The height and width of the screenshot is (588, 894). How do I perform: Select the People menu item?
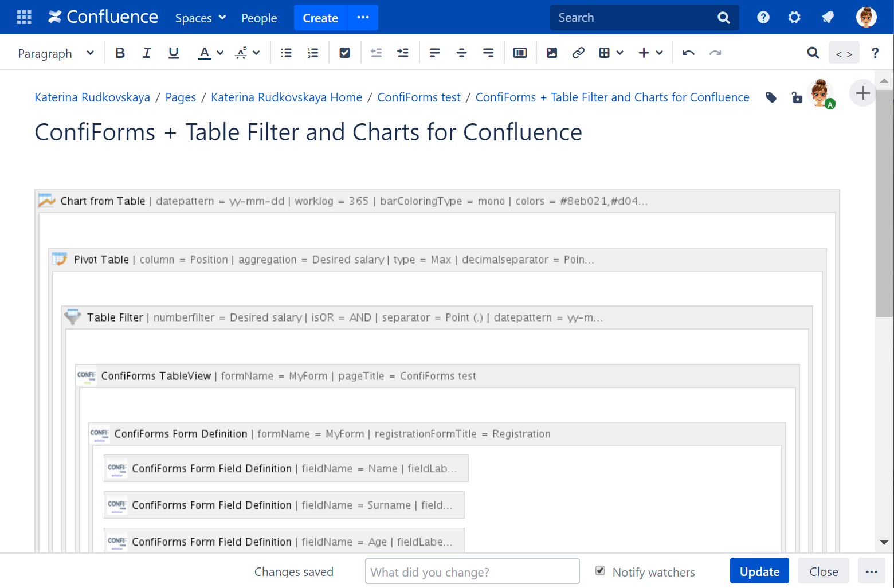click(x=258, y=18)
